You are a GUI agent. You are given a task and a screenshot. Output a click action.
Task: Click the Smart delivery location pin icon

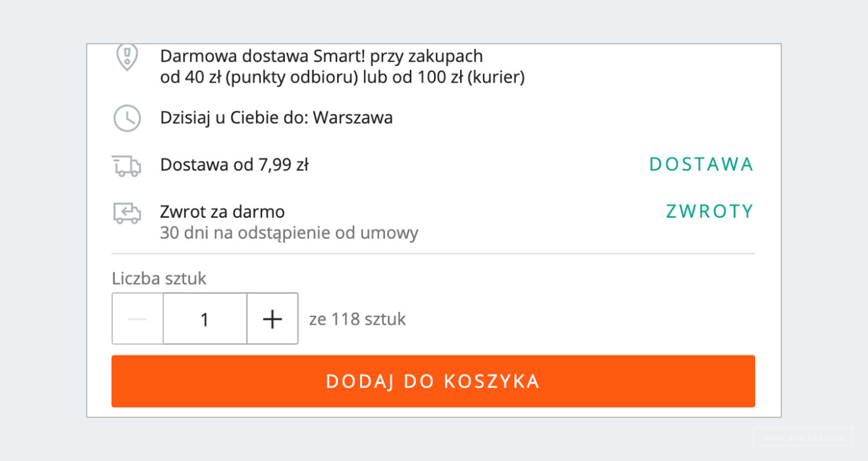pyautogui.click(x=127, y=57)
